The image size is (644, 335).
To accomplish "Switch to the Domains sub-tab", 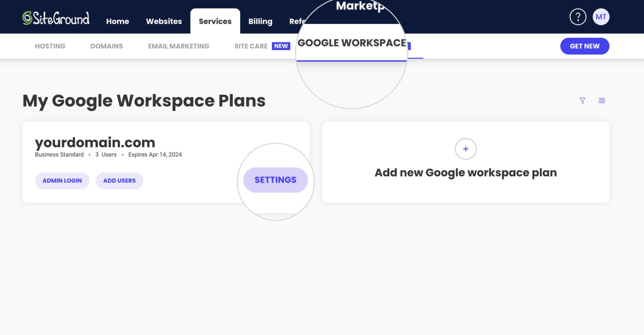I will 106,46.
